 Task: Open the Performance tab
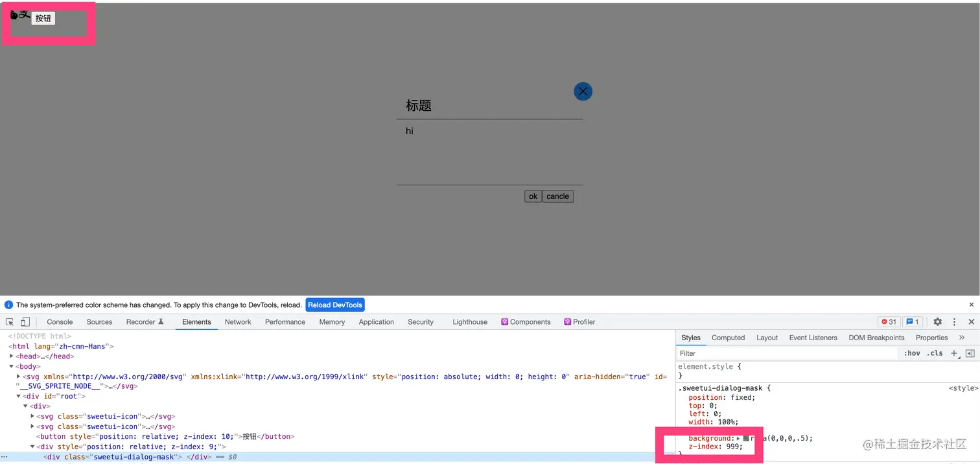click(x=285, y=322)
